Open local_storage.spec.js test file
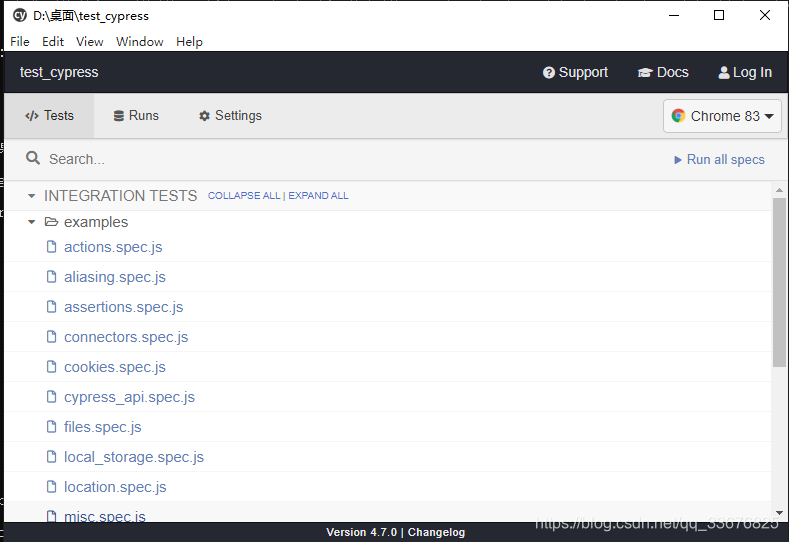This screenshot has width=789, height=542. [x=134, y=457]
